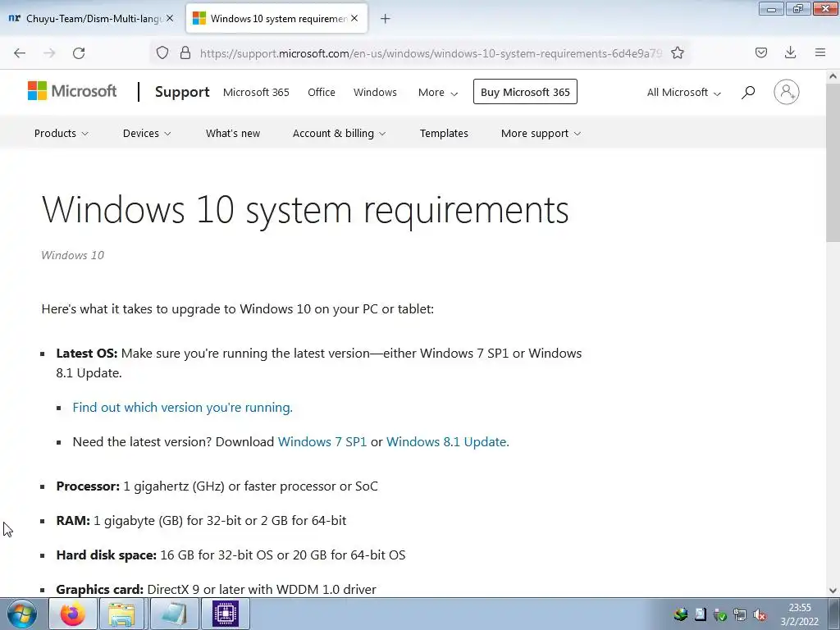Follow the Windows 7 SP1 download link
The width and height of the screenshot is (840, 630).
point(322,442)
